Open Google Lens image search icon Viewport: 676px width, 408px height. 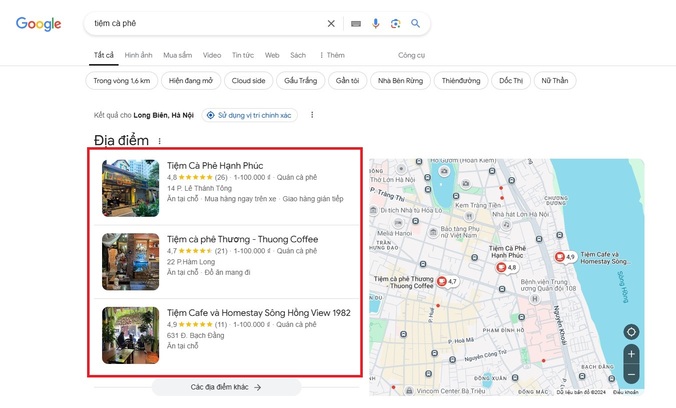[x=395, y=24]
